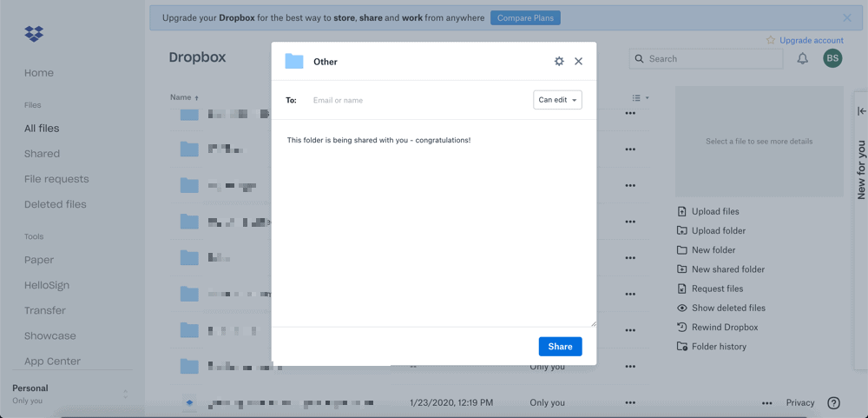The height and width of the screenshot is (418, 868).
Task: Close the Other folder share dialog
Action: [578, 62]
